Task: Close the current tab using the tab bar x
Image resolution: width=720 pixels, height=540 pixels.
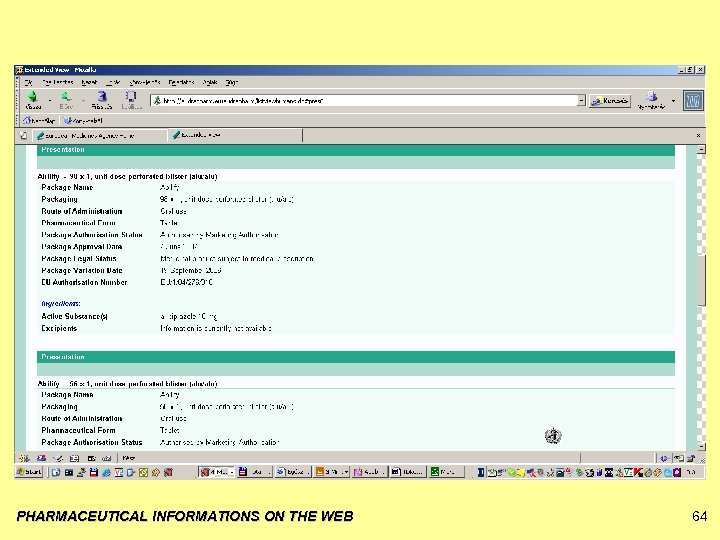Action: pyautogui.click(x=698, y=135)
